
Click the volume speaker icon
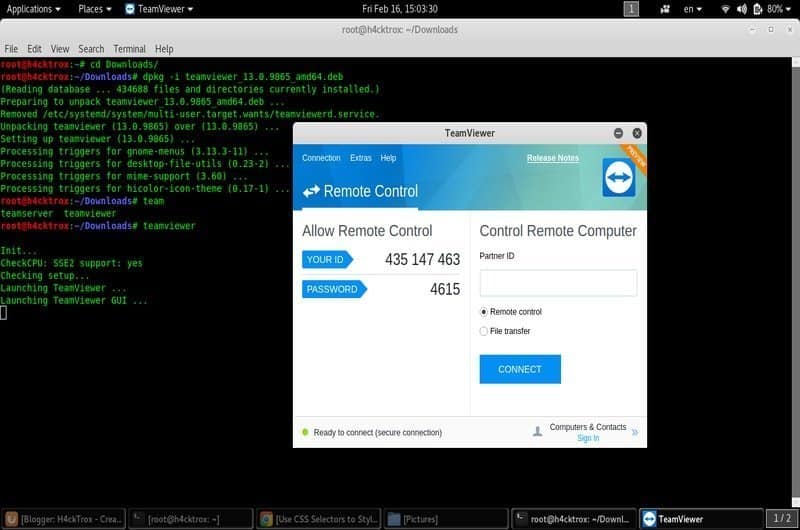tap(742, 9)
